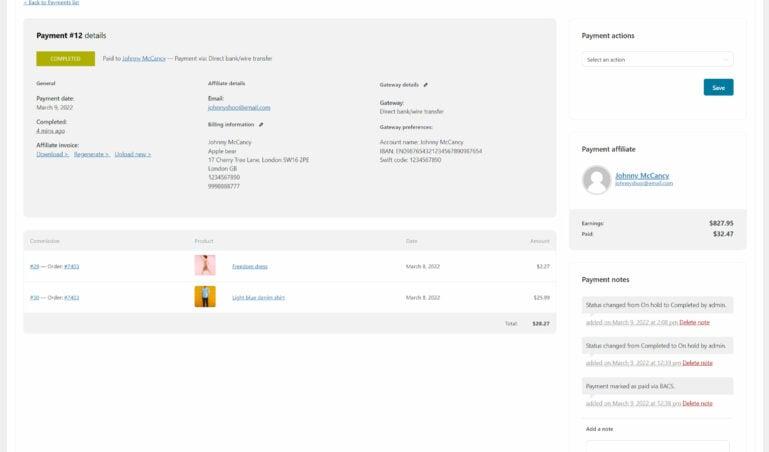The height and width of the screenshot is (452, 769).
Task: Edit Billing information with the pencil icon
Action: [x=261, y=125]
